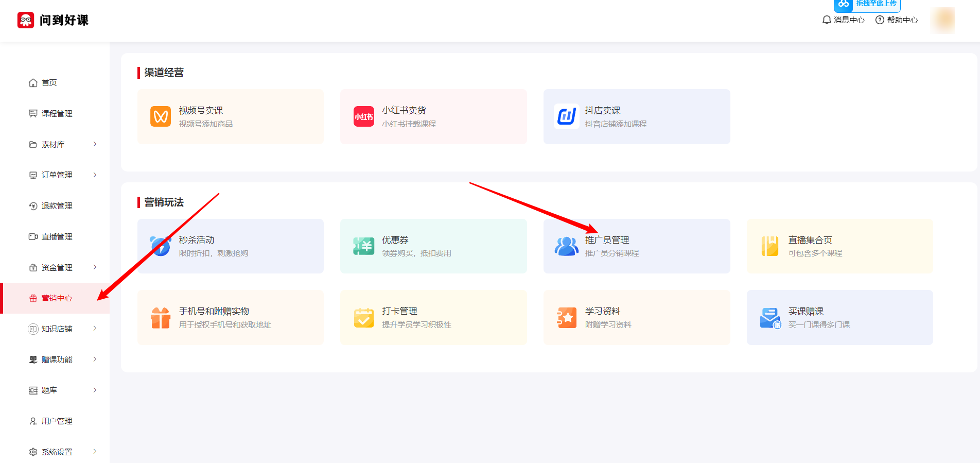Click the 题库 sidebar icon
Image resolution: width=980 pixels, height=463 pixels.
tap(33, 390)
